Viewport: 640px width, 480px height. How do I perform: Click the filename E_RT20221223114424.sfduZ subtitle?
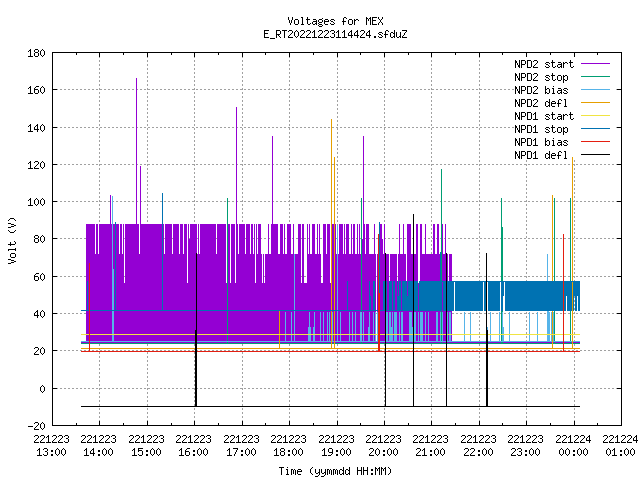coord(335,34)
